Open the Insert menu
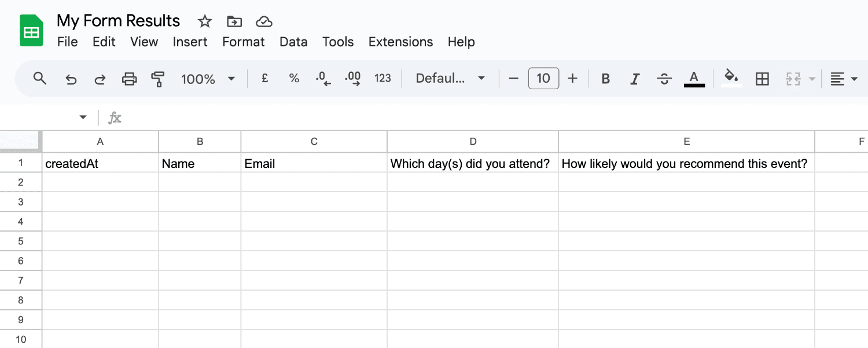Viewport: 868px width, 348px height. point(190,42)
